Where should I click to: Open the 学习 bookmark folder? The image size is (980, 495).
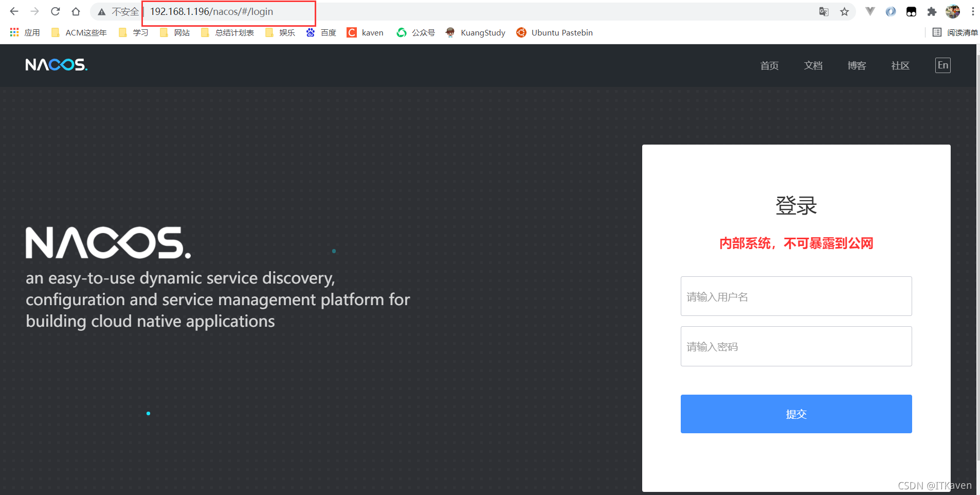pyautogui.click(x=133, y=32)
